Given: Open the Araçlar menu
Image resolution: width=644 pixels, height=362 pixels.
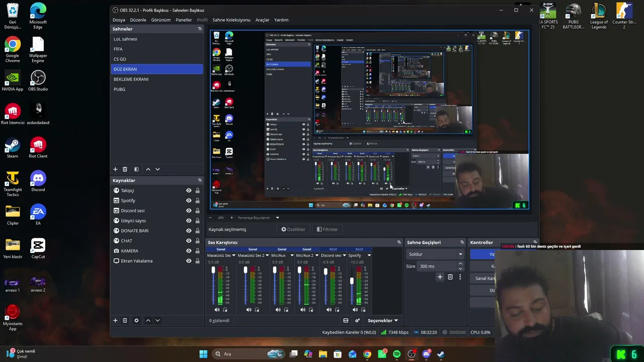Looking at the screenshot, I should (x=262, y=20).
